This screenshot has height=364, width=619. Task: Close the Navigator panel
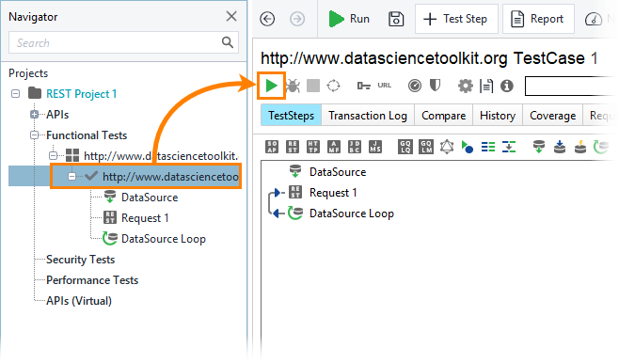click(x=231, y=16)
